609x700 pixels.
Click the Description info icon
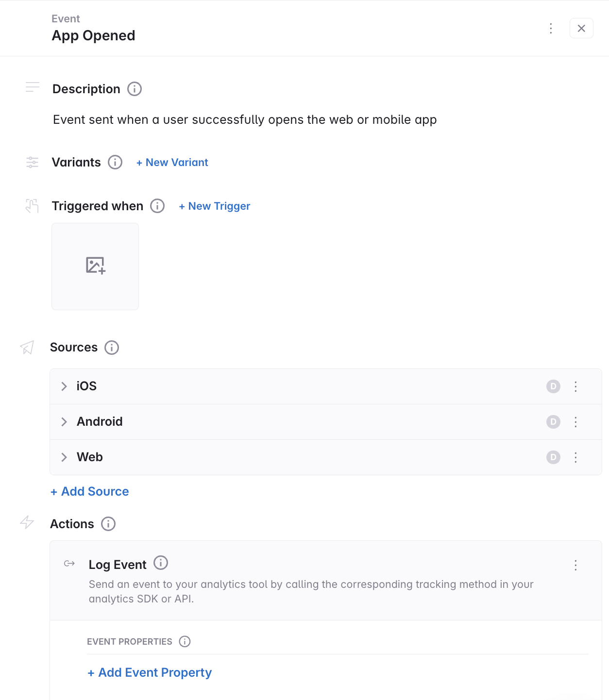click(x=135, y=89)
